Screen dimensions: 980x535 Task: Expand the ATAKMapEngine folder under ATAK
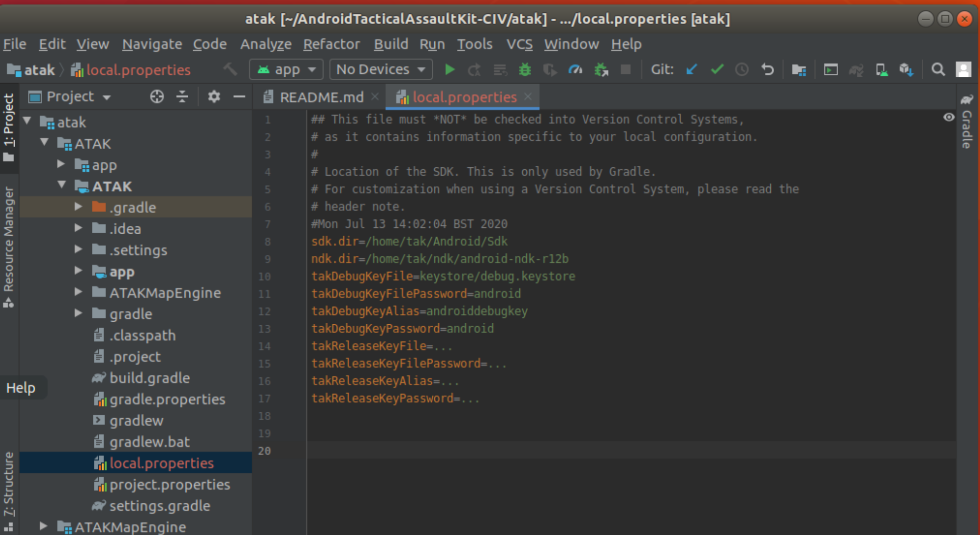point(78,292)
